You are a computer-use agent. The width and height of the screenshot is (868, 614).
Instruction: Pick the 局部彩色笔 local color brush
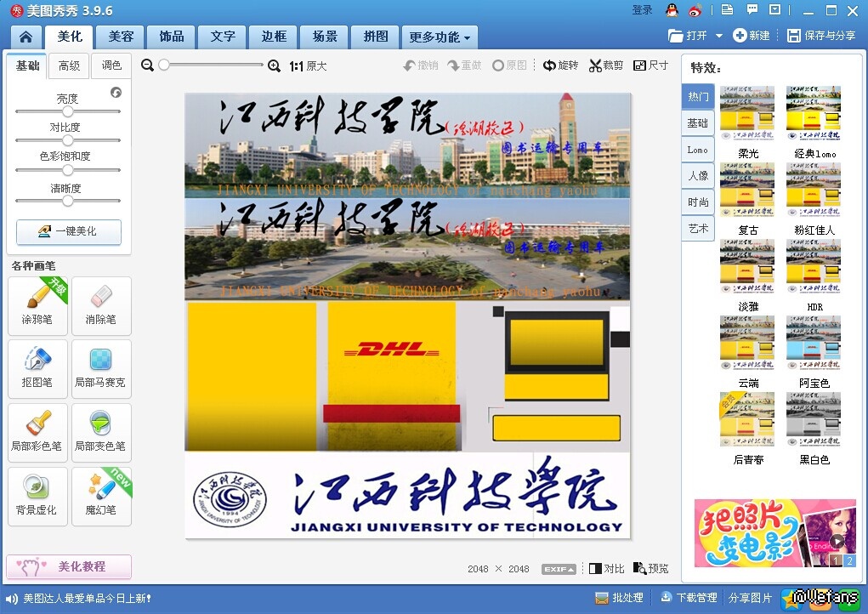37,433
